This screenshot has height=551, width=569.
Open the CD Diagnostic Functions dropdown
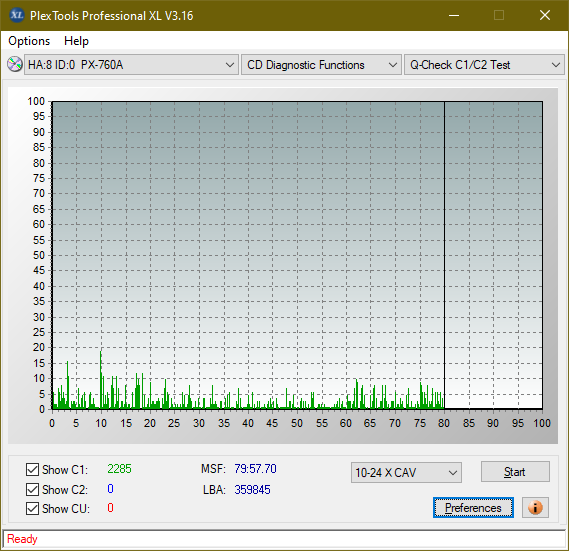[321, 65]
